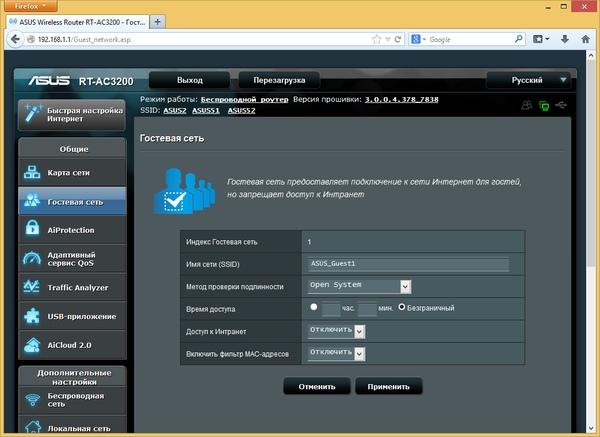The width and height of the screenshot is (600, 437).
Task: Open the bookmarks menu toolbar icon
Action: click(541, 39)
